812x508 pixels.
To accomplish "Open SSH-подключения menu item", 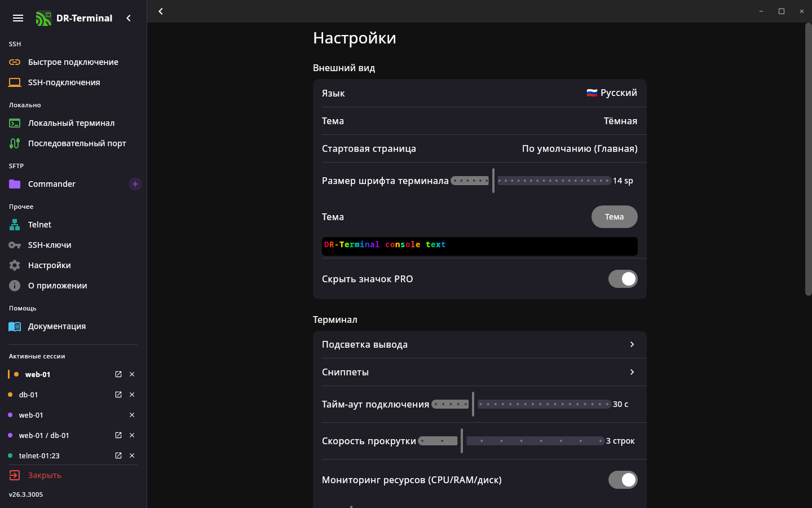I will coord(73,82).
